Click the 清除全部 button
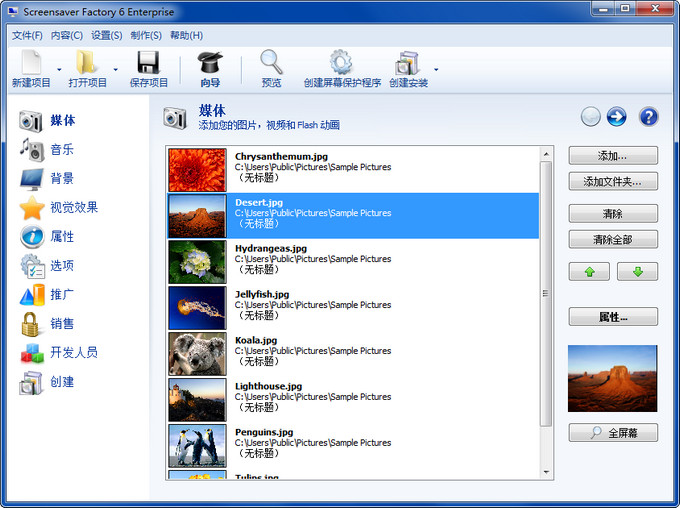This screenshot has width=680, height=508. click(613, 239)
